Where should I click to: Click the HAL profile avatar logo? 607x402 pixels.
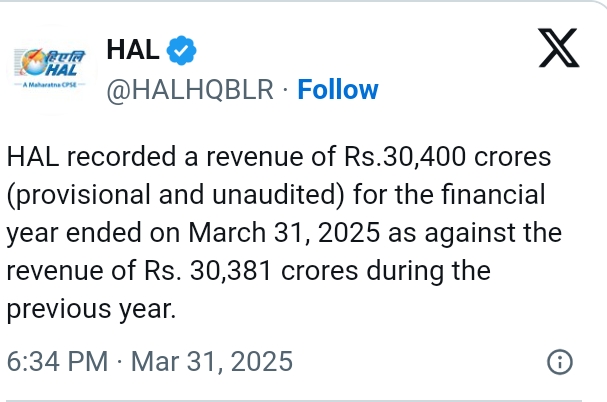pos(50,64)
